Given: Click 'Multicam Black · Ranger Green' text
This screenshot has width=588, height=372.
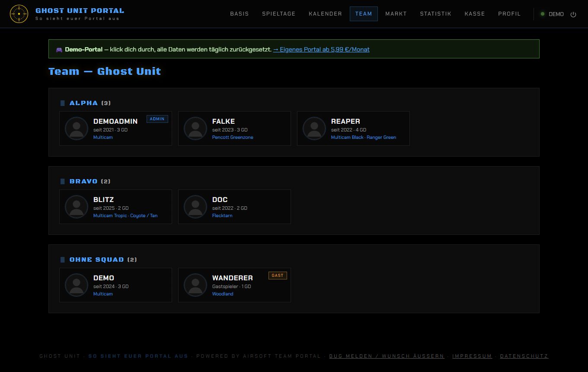Looking at the screenshot, I should 364,137.
